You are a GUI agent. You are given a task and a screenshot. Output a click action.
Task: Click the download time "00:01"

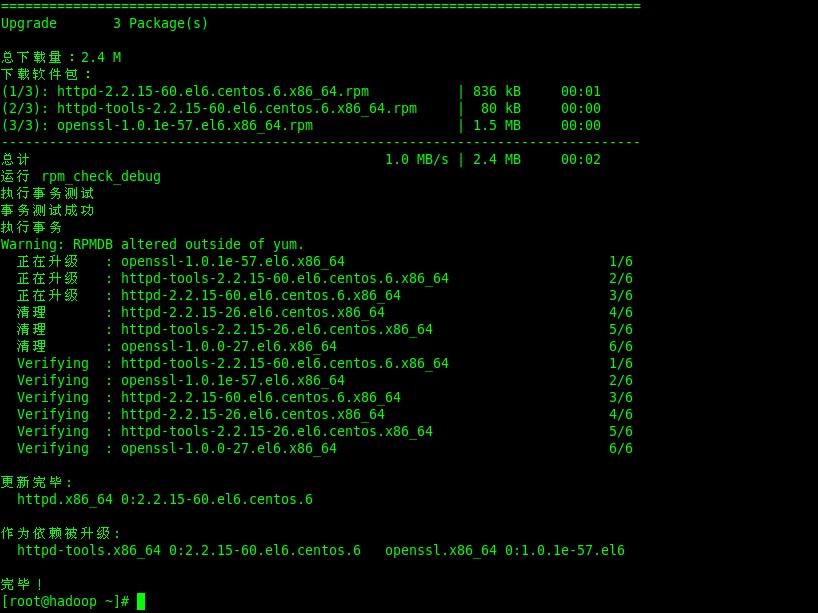[581, 91]
